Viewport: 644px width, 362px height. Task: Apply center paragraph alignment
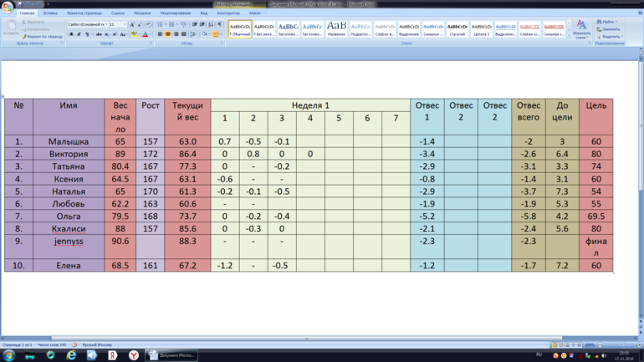coord(168,34)
